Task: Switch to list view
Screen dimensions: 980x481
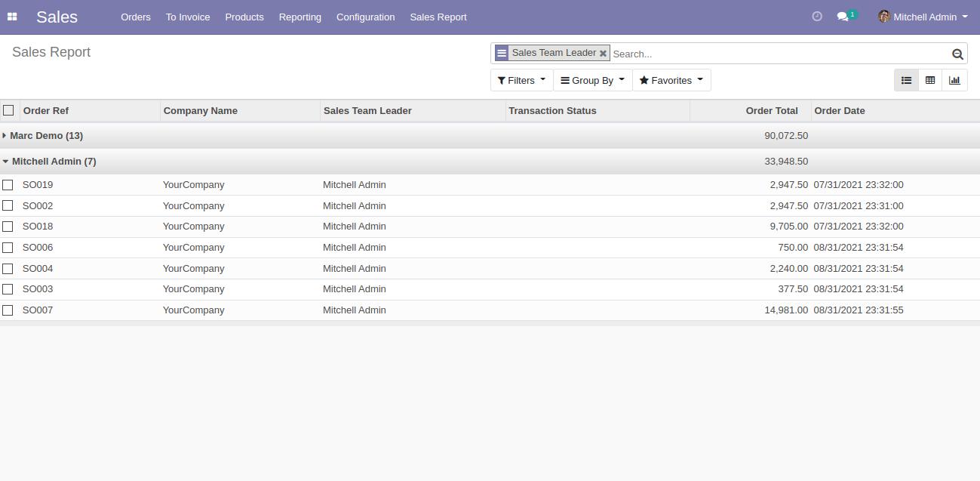Action: (x=906, y=80)
